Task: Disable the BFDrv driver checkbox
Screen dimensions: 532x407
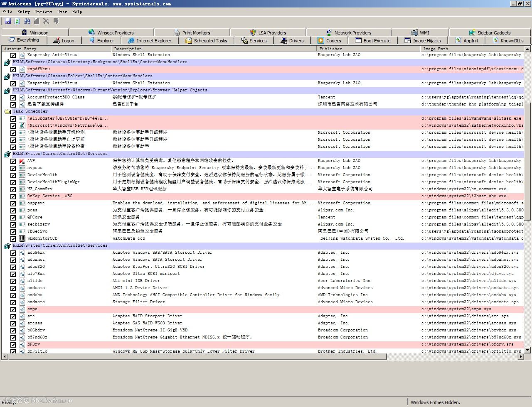Action: pos(13,345)
